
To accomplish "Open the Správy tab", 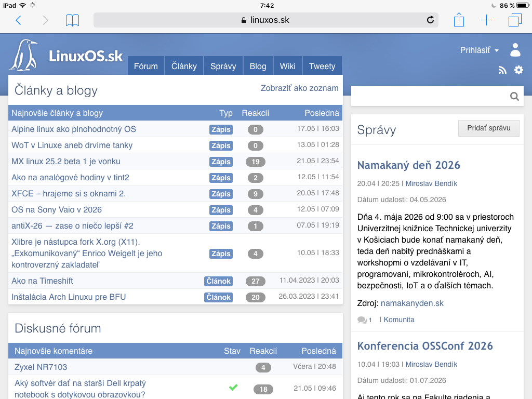I will pyautogui.click(x=223, y=66).
